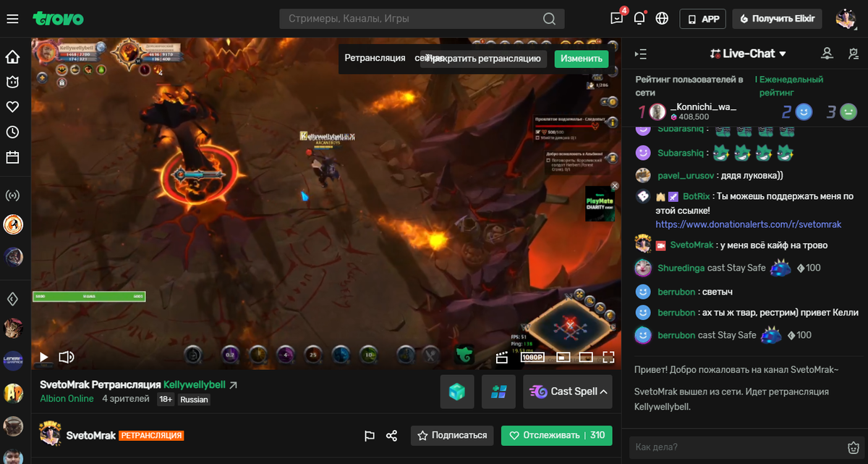
Task: Click the APP download button
Action: (x=702, y=19)
